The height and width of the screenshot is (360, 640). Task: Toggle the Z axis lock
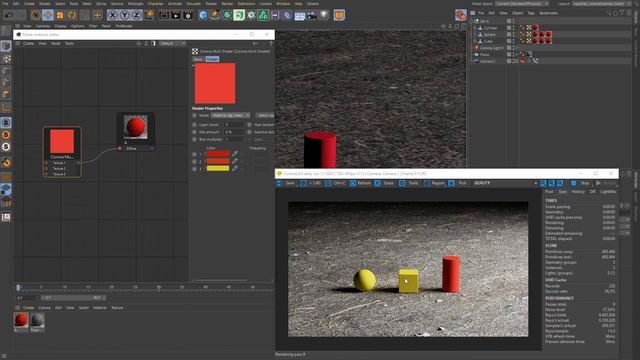136,16
